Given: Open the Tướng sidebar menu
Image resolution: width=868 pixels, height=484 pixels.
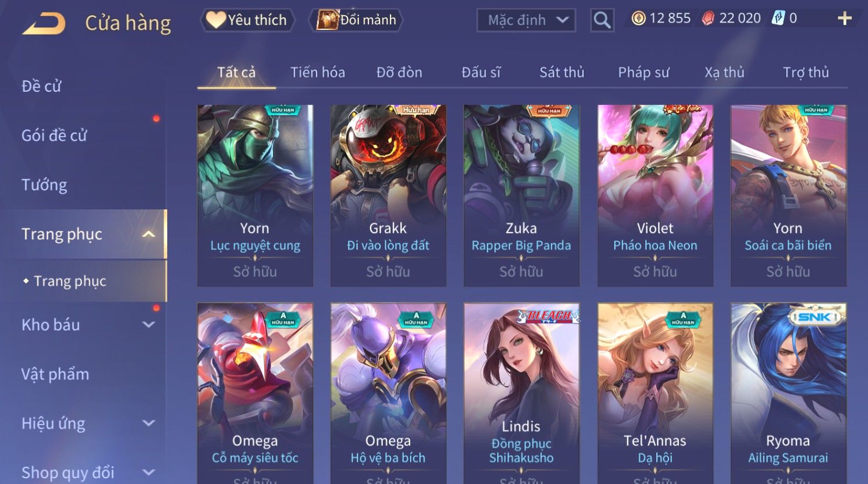Looking at the screenshot, I should pos(44,185).
